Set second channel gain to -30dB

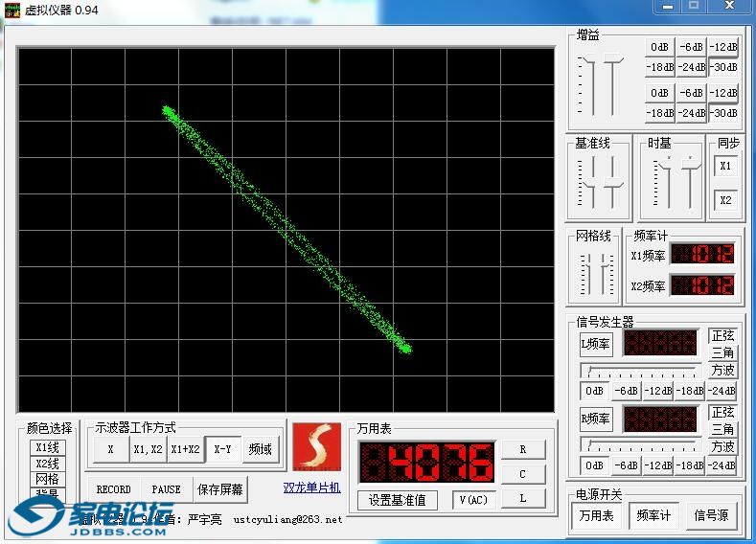(723, 113)
